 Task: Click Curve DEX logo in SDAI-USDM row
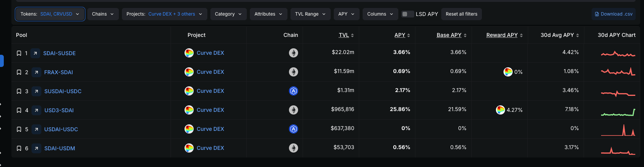pyautogui.click(x=189, y=148)
